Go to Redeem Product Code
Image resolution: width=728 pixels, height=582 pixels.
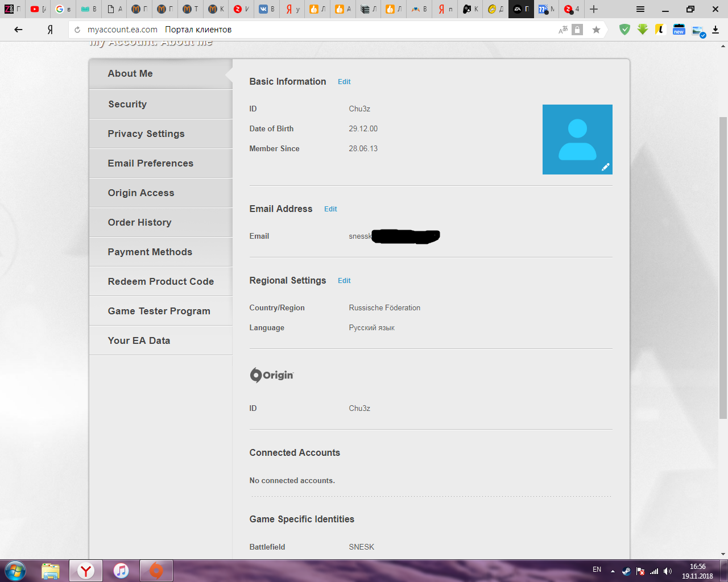(x=160, y=281)
